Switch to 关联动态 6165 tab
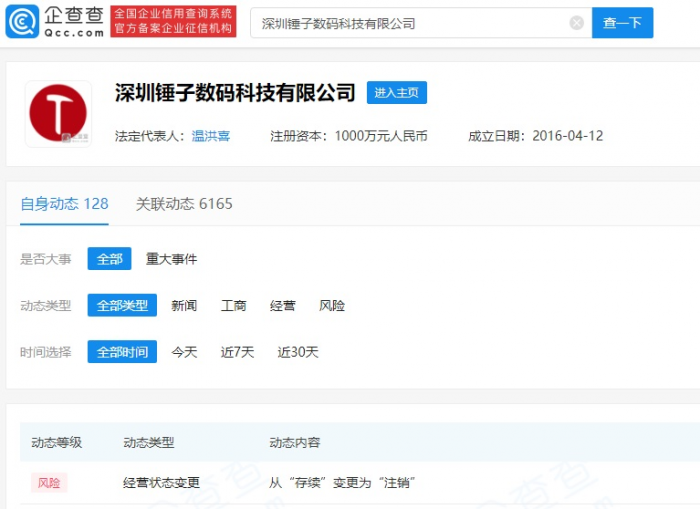Screen dimensions: 700x509 point(184,204)
